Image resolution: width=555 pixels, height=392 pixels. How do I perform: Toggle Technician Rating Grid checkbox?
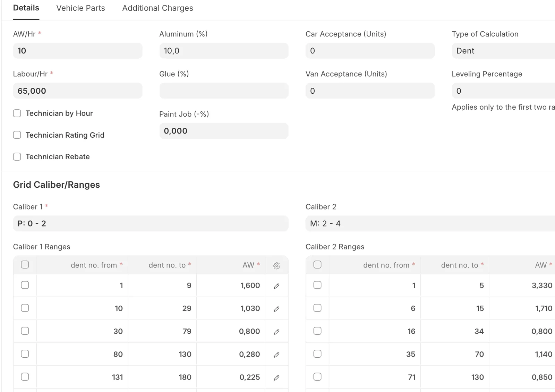pyautogui.click(x=17, y=135)
